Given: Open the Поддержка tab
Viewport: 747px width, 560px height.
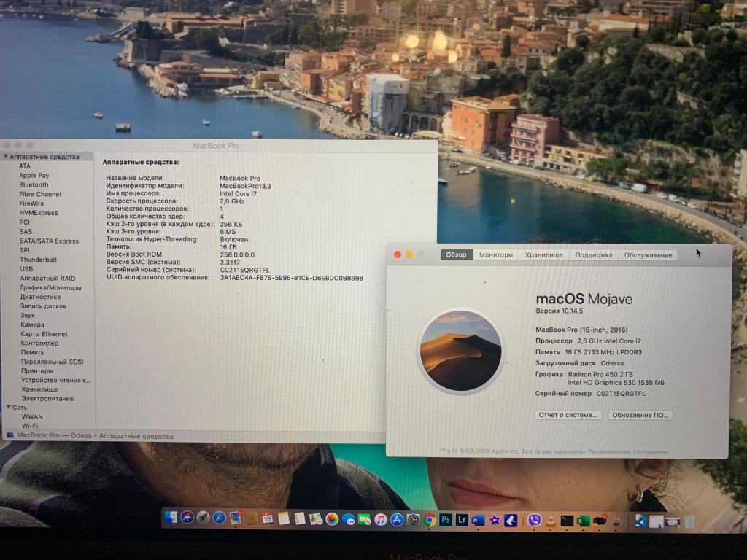Looking at the screenshot, I should point(594,254).
